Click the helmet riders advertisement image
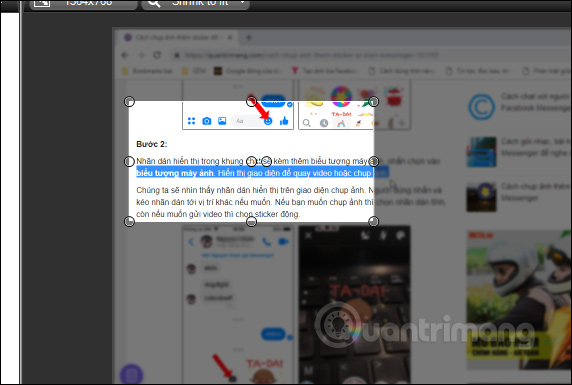Screen dimensions: 572x385 [x=519, y=299]
